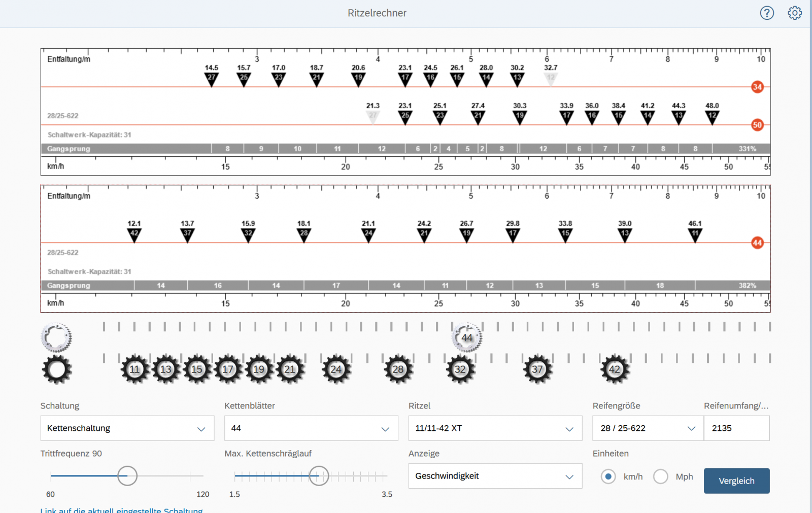Select the 24-tooth sprocket icon
812x513 pixels.
click(x=336, y=369)
